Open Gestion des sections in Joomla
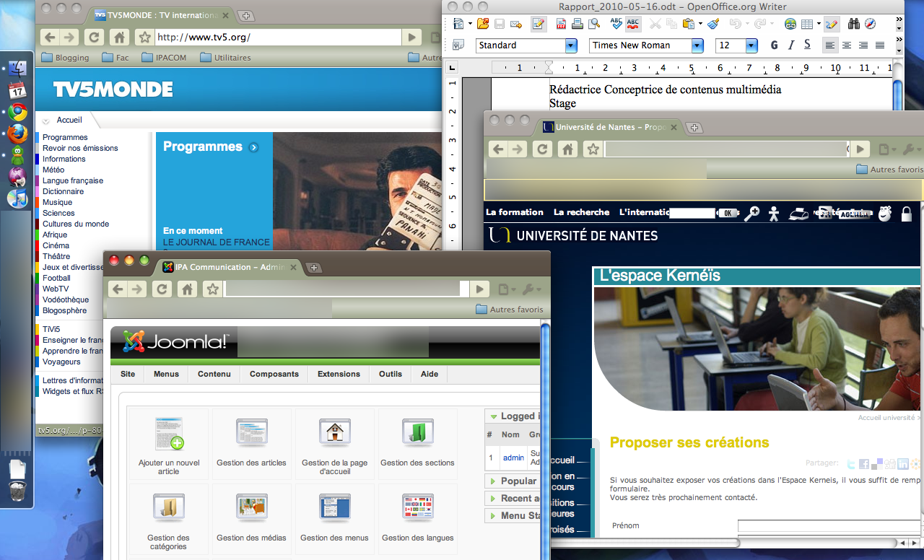This screenshot has width=924, height=560. 418,443
